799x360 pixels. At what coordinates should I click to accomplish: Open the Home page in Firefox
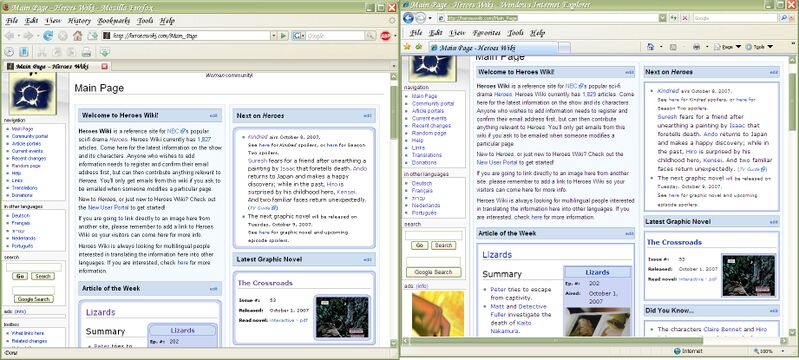(x=77, y=36)
